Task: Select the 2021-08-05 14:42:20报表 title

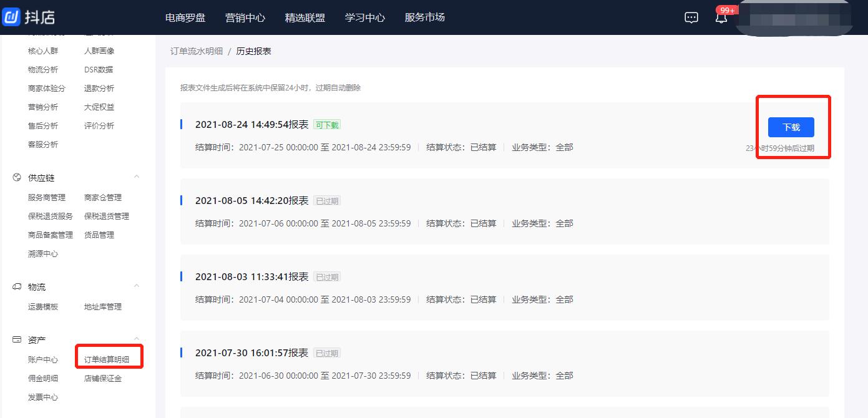Action: pyautogui.click(x=252, y=200)
